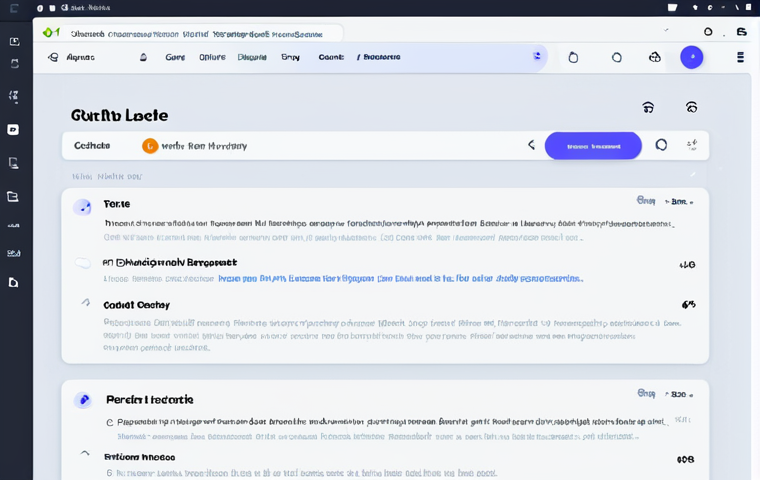
Task: Open the folder icon in left sidebar
Action: 13,197
